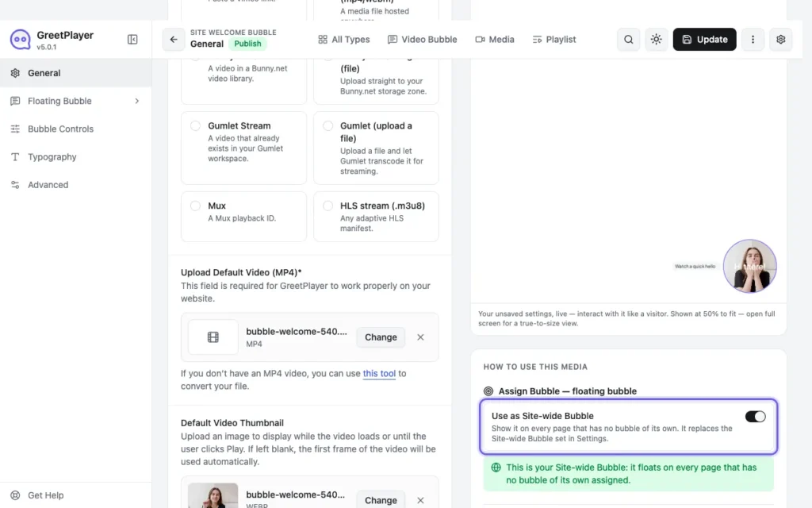Change the default video thumbnail
This screenshot has width=812, height=508.
(381, 500)
